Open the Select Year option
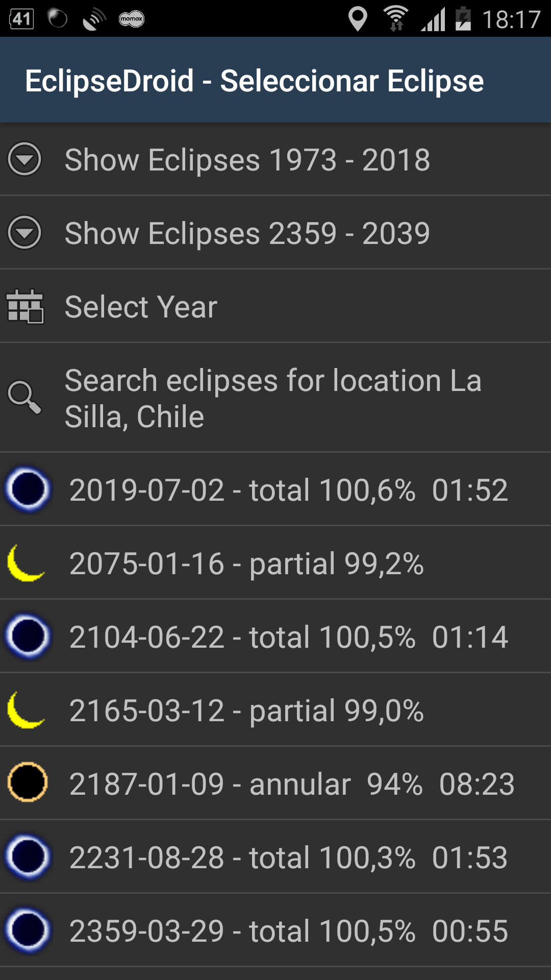Viewport: 551px width, 980px height. pyautogui.click(x=275, y=306)
